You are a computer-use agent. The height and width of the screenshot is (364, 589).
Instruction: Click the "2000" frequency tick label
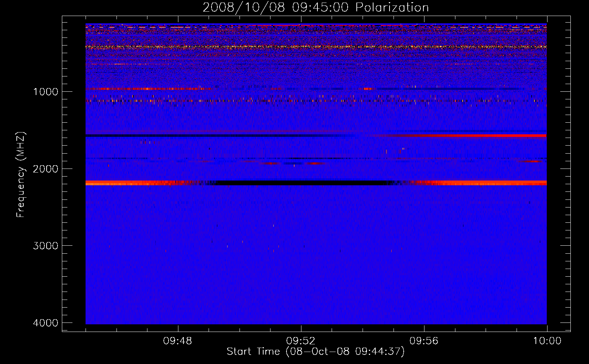pos(46,169)
